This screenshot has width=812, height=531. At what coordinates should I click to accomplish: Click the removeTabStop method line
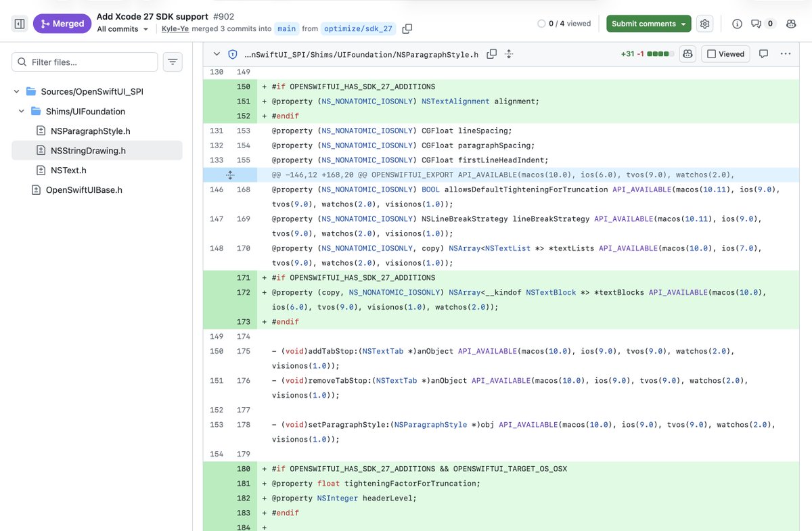510,388
